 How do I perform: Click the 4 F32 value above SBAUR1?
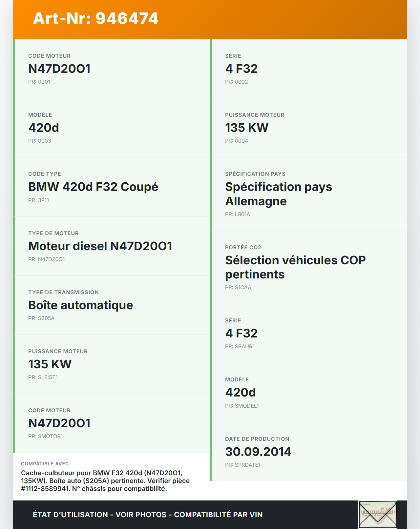click(x=241, y=334)
